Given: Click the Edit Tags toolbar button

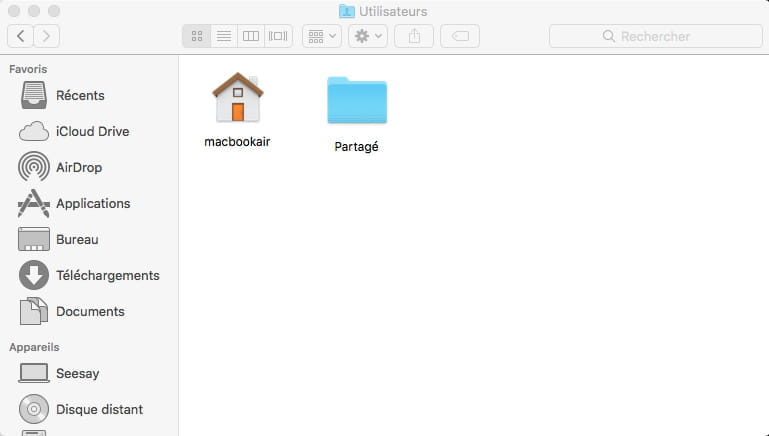Looking at the screenshot, I should click(460, 36).
